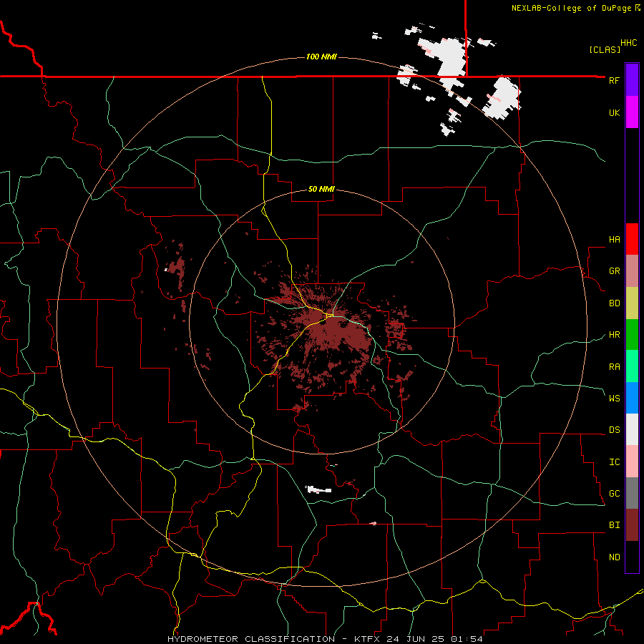Select the GR legend color block
The width and height of the screenshot is (644, 644).
pyautogui.click(x=632, y=270)
